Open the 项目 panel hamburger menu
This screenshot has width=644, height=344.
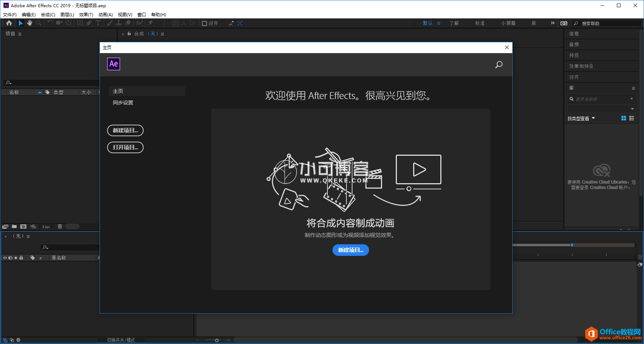20,34
